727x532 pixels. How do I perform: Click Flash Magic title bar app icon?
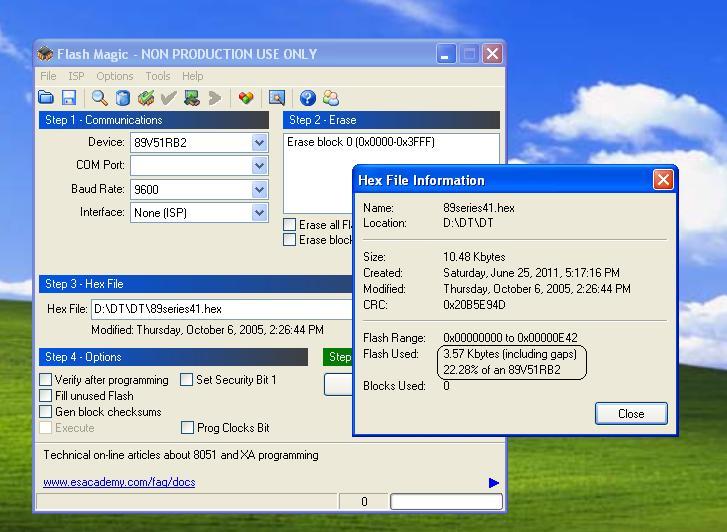(45, 54)
